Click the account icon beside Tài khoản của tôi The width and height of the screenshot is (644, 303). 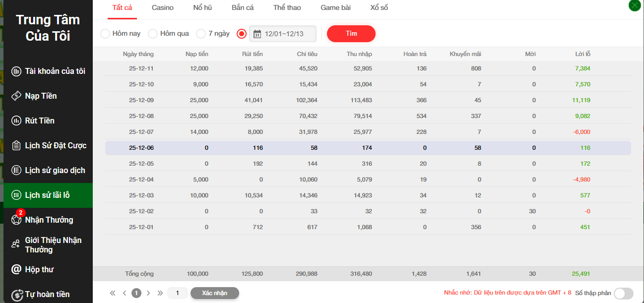point(16,71)
